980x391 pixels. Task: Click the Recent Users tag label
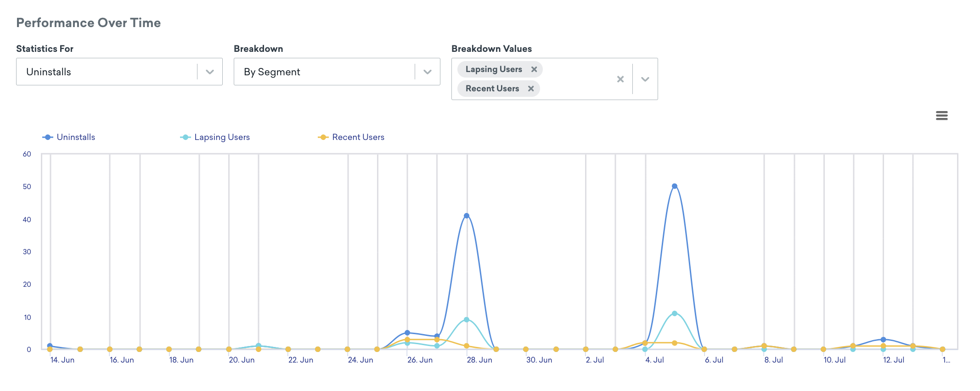click(x=492, y=89)
